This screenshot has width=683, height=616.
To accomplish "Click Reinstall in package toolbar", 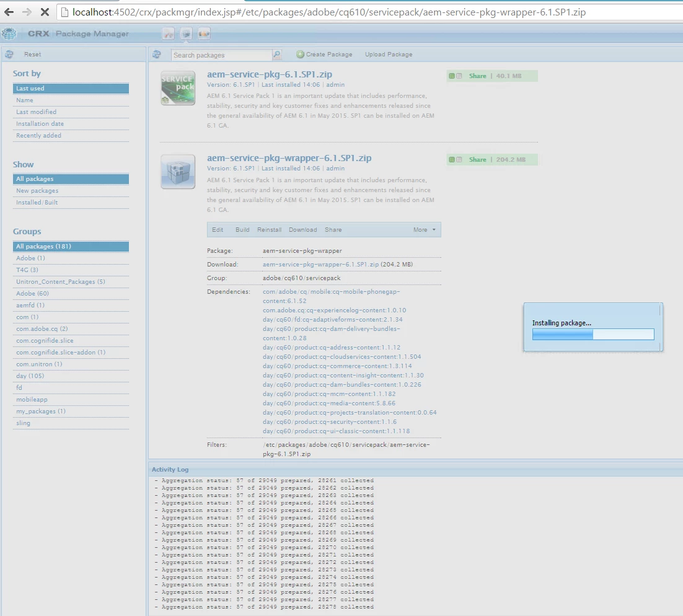I will pos(269,229).
